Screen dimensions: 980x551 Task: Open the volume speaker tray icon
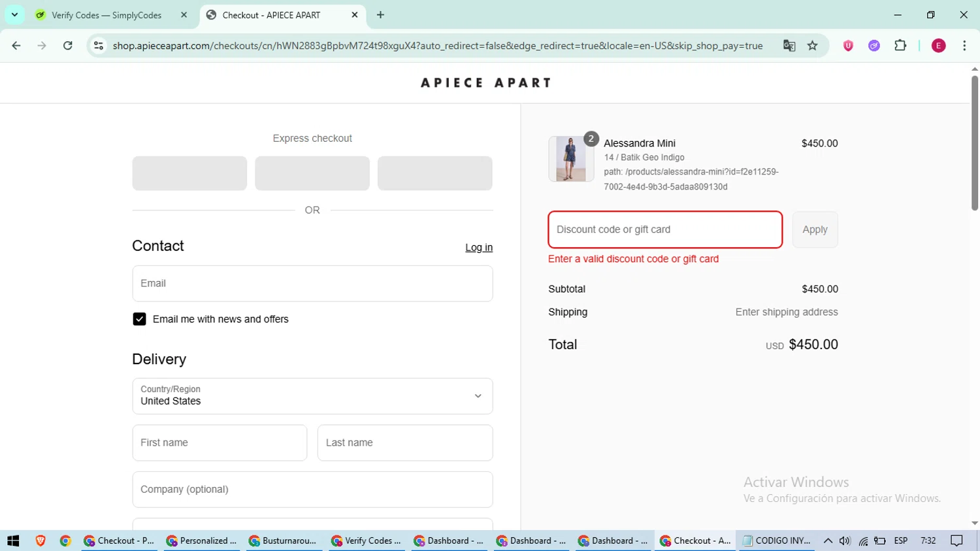845,541
